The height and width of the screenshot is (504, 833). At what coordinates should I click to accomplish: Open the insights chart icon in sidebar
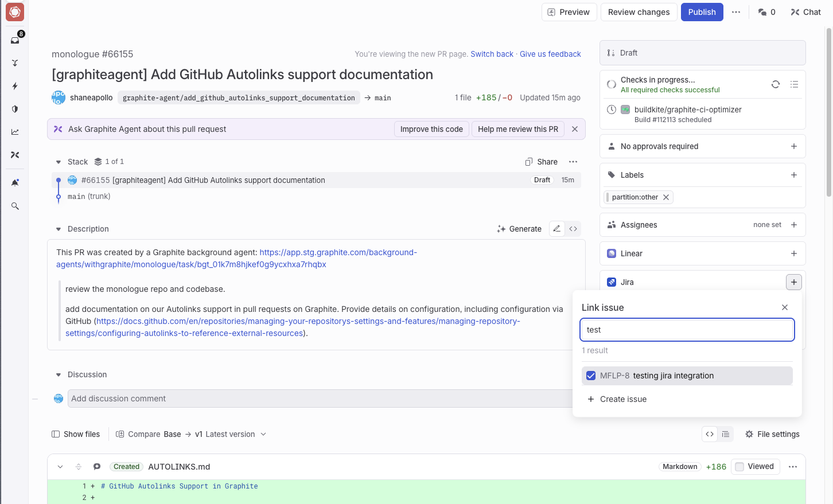click(x=15, y=132)
